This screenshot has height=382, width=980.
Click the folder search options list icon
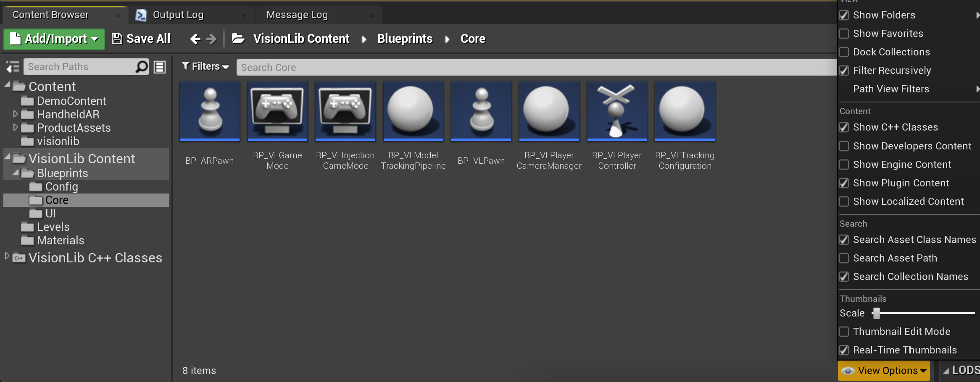click(160, 67)
